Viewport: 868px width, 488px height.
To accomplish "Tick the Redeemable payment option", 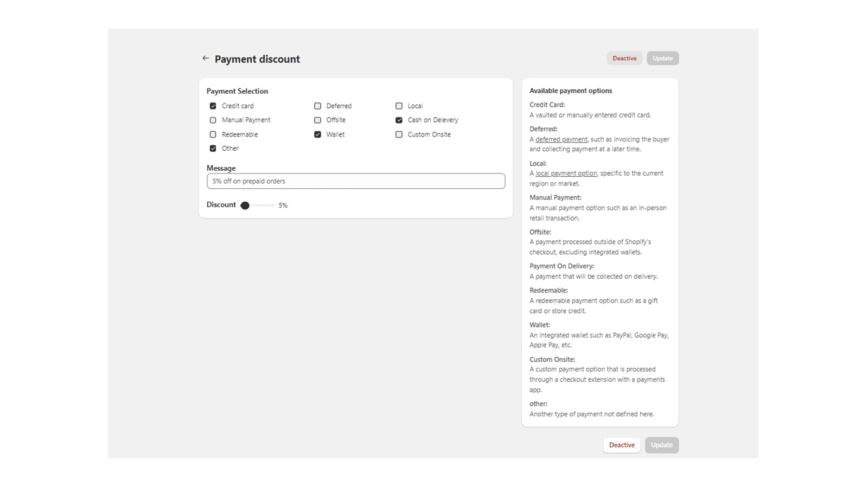I will click(x=213, y=134).
